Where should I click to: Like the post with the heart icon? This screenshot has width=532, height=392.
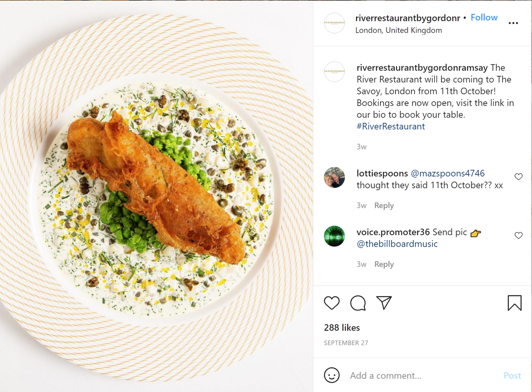[x=332, y=303]
